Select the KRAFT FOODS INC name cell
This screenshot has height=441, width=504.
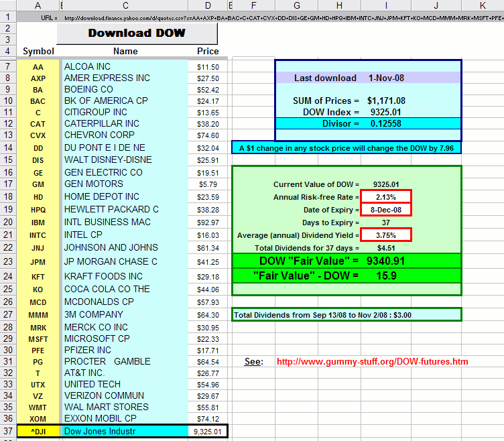click(125, 276)
